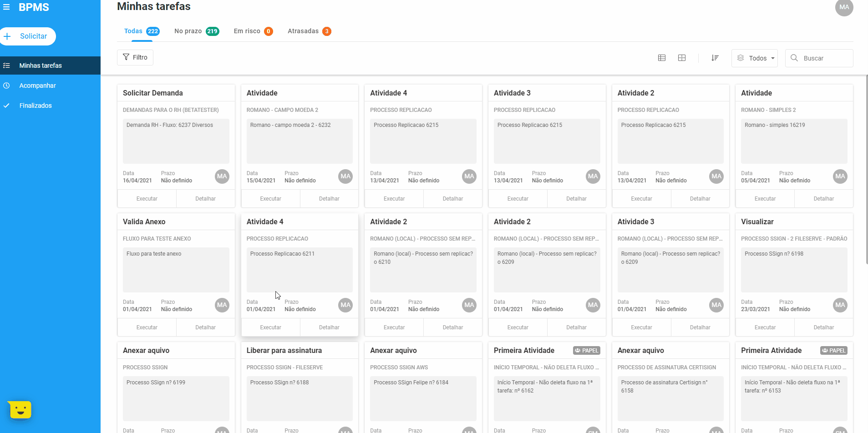
Task: Click the Finalizados checkmark icon
Action: click(6, 106)
